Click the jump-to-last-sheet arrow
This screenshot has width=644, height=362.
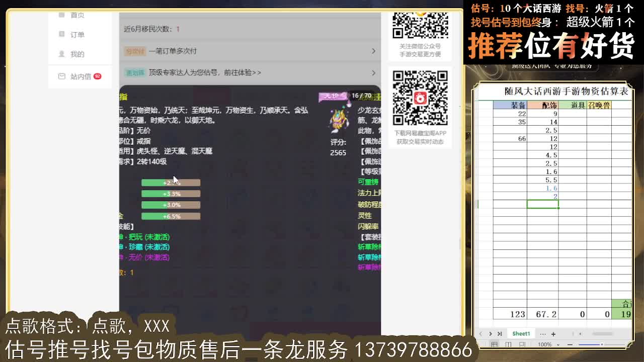point(500,334)
